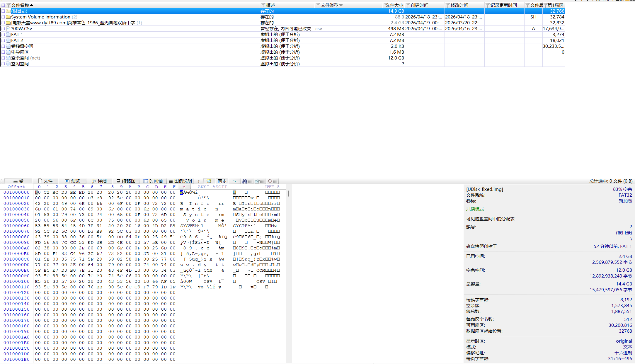Click the 英雄本色-1986 movie folder icon
The width and height of the screenshot is (635, 364).
pyautogui.click(x=8, y=23)
